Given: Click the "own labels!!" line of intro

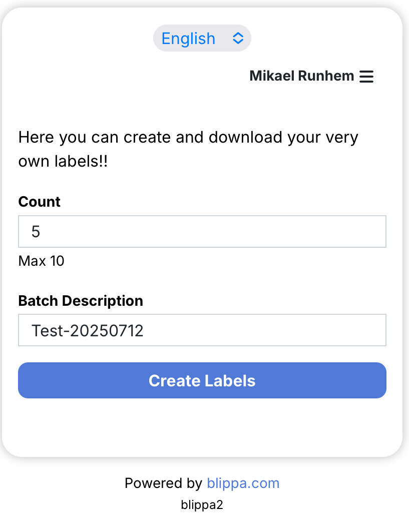Looking at the screenshot, I should click(x=63, y=162).
